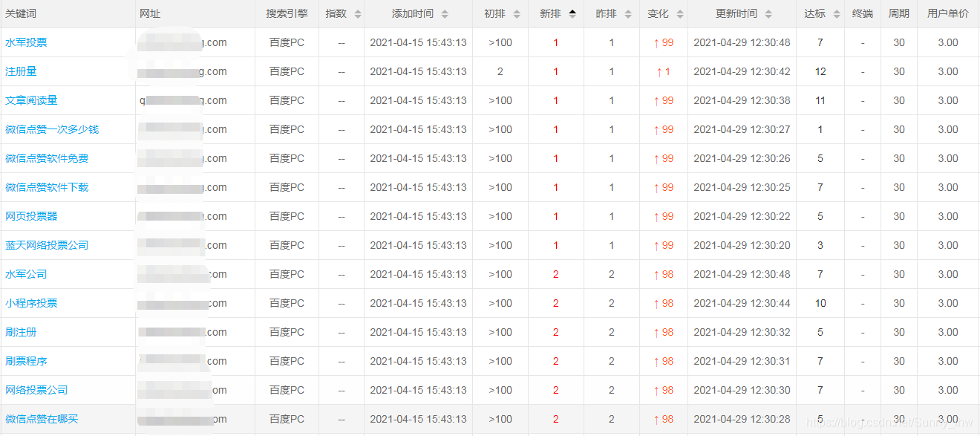Sort by 初排 column arrows
Viewport: 980px width, 436px height.
tap(517, 14)
